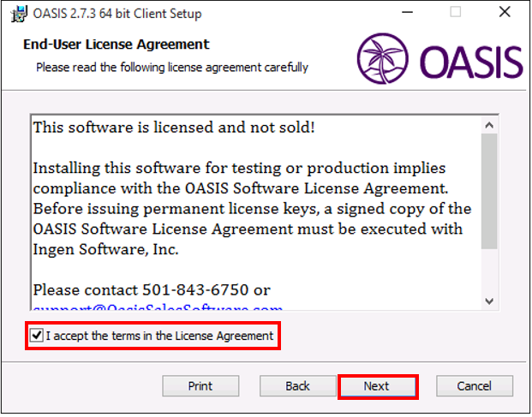Image resolution: width=532 pixels, height=417 pixels.
Task: Cancel the OASIS client setup
Action: [475, 386]
